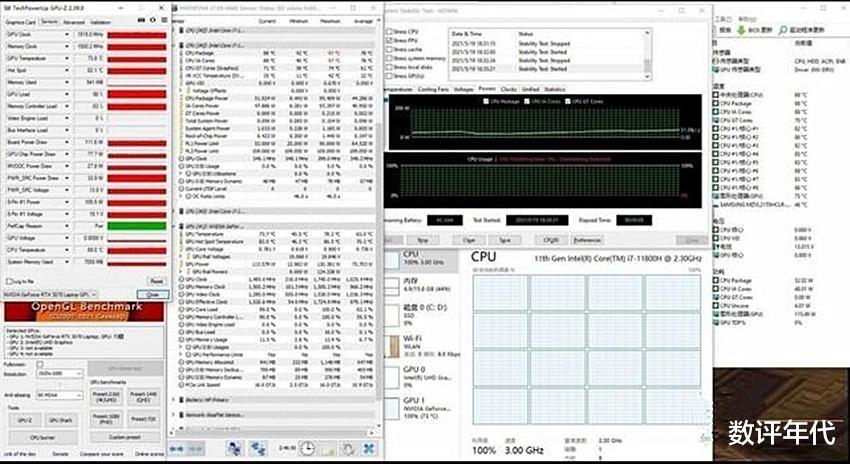
Task: Expand the Network sensor group in HWiNFO
Action: (x=174, y=414)
